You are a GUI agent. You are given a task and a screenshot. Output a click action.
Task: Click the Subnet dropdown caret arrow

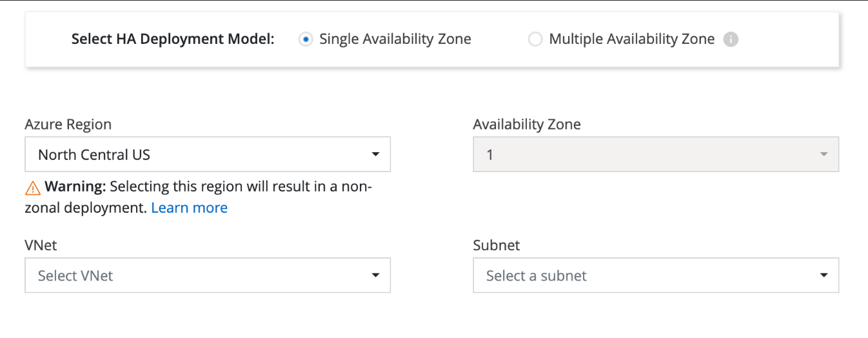824,275
